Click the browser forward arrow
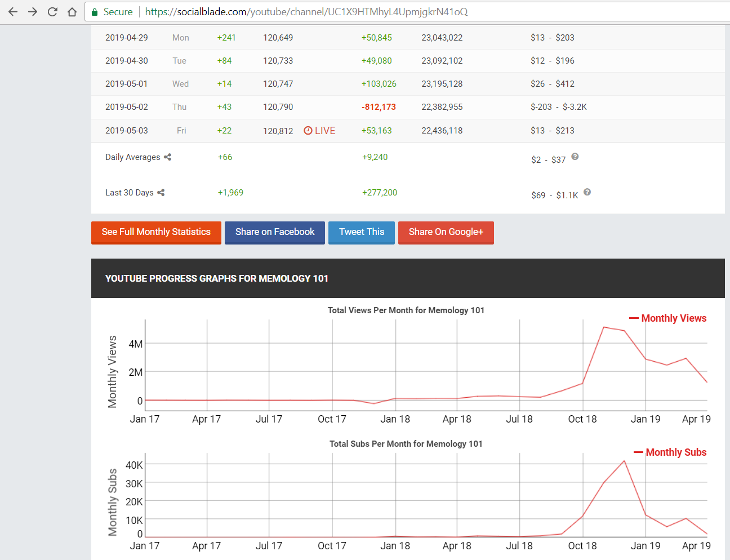The height and width of the screenshot is (560, 730). [33, 12]
